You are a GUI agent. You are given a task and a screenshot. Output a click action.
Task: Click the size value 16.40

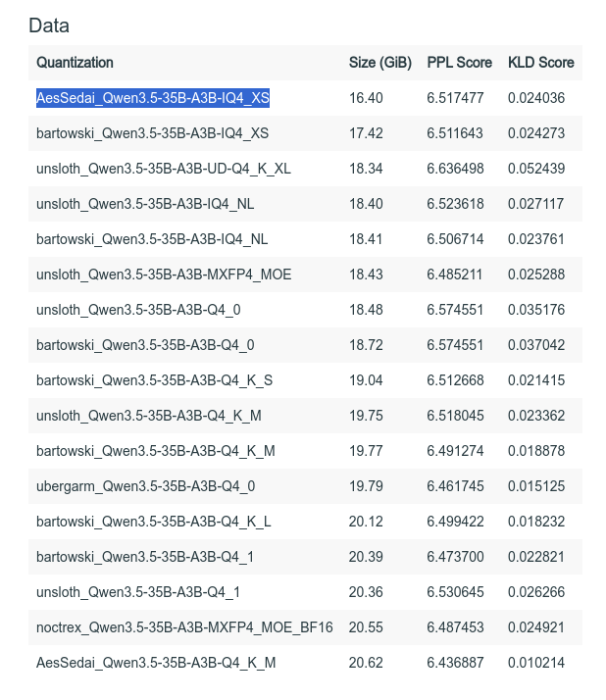366,98
